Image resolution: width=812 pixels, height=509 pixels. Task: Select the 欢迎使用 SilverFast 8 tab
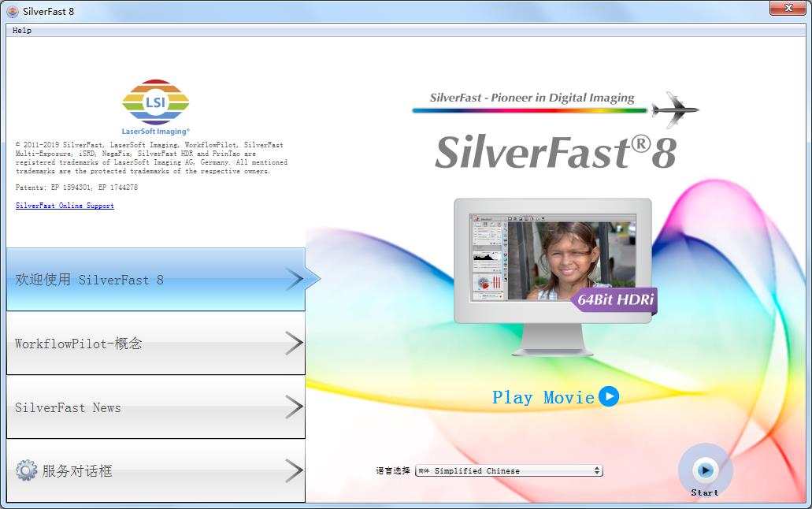coord(155,280)
